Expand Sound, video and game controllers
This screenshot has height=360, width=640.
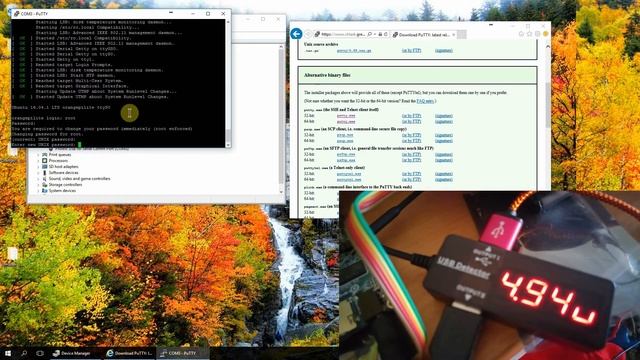point(39,179)
